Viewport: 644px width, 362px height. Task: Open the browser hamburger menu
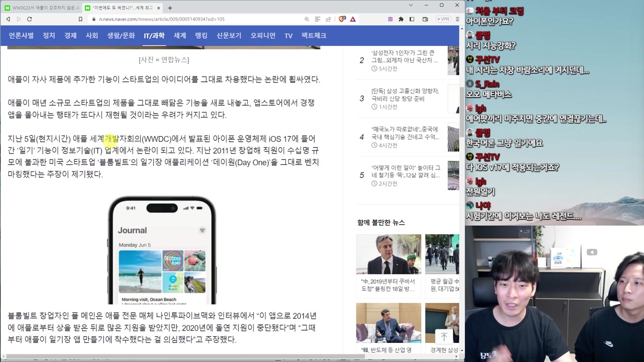coord(457,19)
